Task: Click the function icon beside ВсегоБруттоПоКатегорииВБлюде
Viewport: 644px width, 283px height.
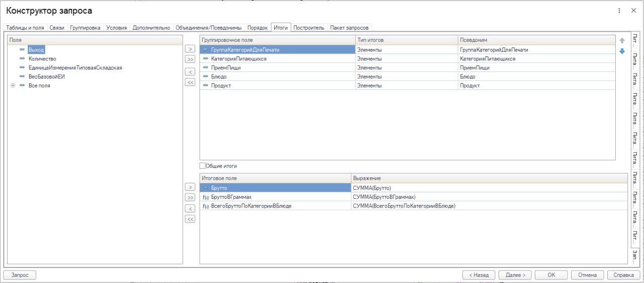Action: (x=206, y=206)
